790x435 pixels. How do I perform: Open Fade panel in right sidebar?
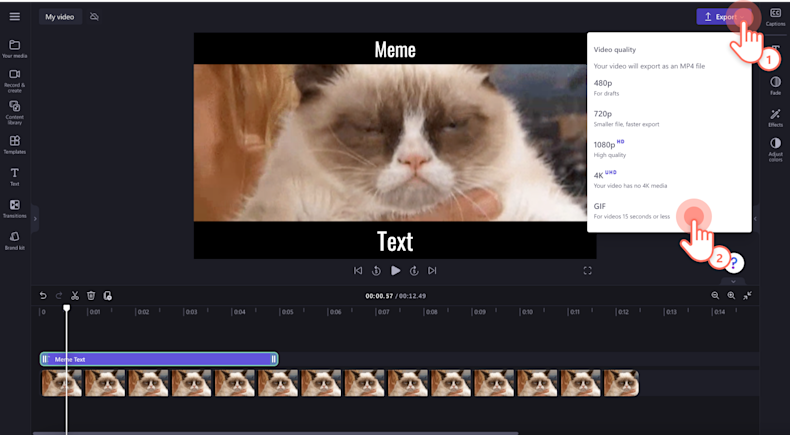(x=775, y=86)
